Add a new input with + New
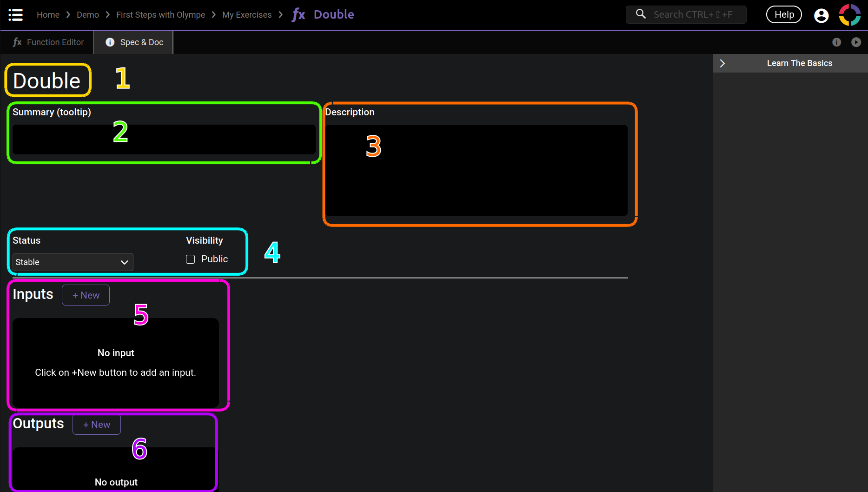Viewport: 868px width, 492px height. [x=86, y=295]
